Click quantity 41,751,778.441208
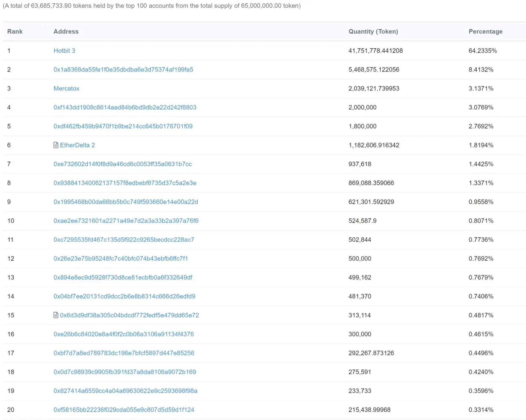The image size is (526, 420). tap(375, 51)
